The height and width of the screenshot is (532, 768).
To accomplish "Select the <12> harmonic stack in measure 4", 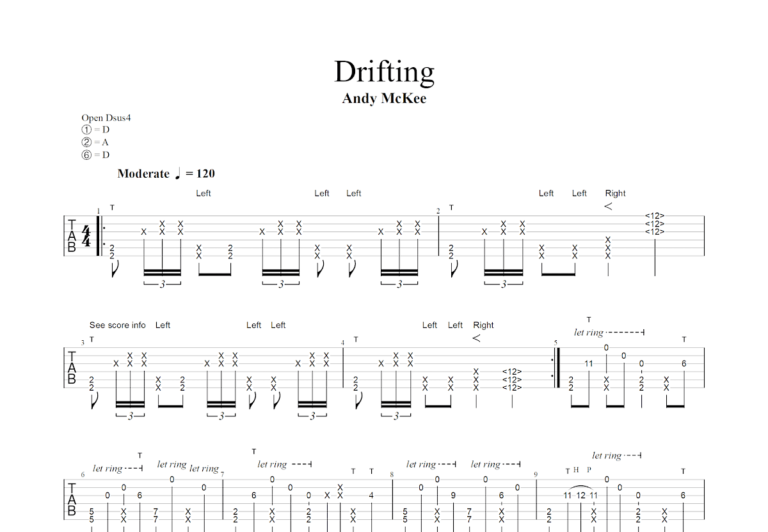I will 512,379.
